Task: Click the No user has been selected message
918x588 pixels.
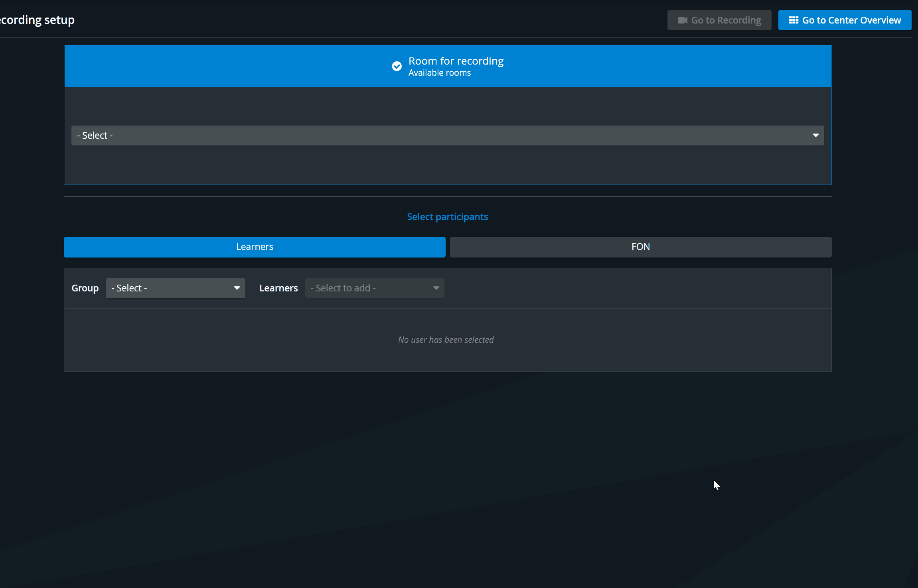Action: click(x=446, y=340)
